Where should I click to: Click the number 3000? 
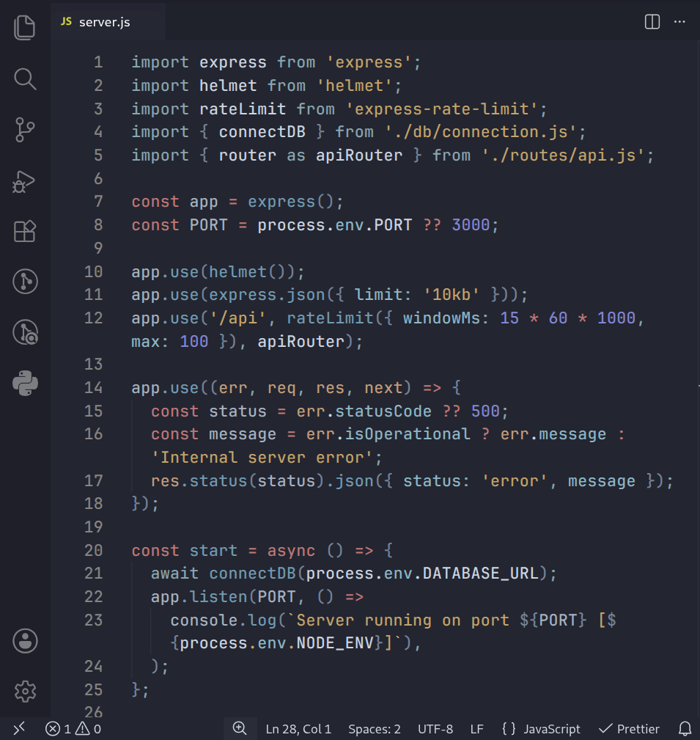click(x=471, y=225)
